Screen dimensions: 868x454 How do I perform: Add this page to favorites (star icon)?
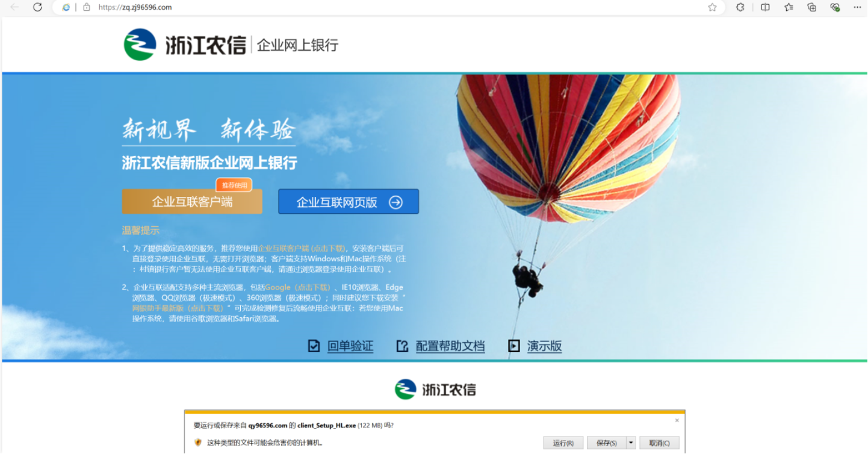tap(713, 7)
